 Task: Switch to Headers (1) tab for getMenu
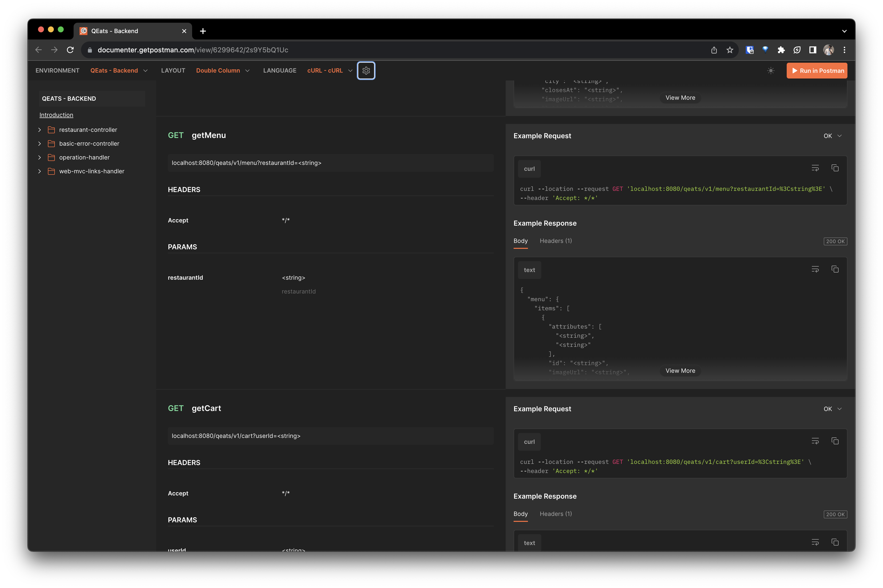click(556, 241)
